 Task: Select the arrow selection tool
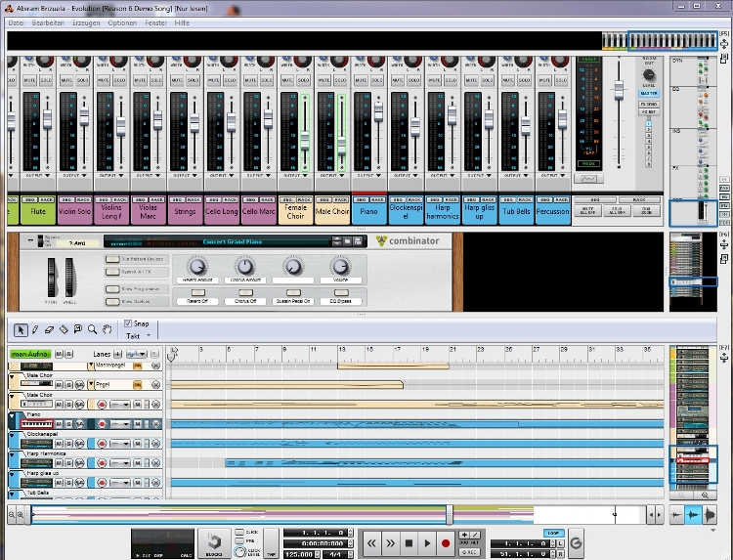point(22,329)
